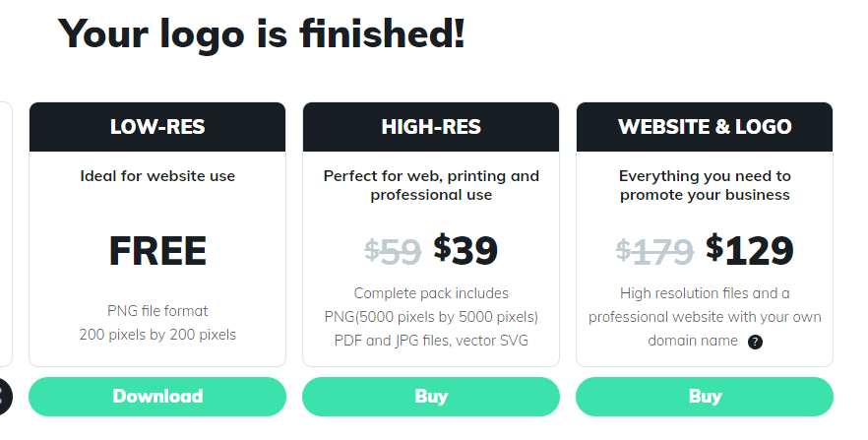Click the 'PDF and JPG files, vector SVG' line

pyautogui.click(x=431, y=341)
